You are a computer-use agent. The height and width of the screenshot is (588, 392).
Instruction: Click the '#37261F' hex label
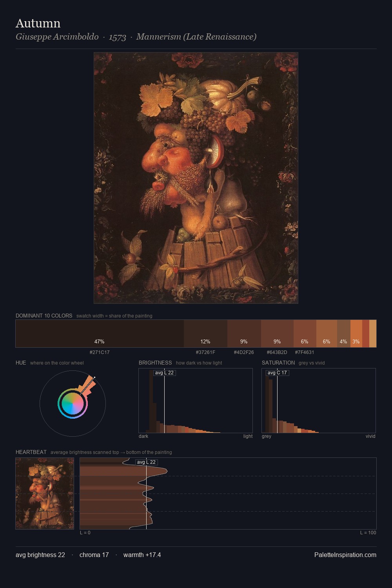[205, 352]
